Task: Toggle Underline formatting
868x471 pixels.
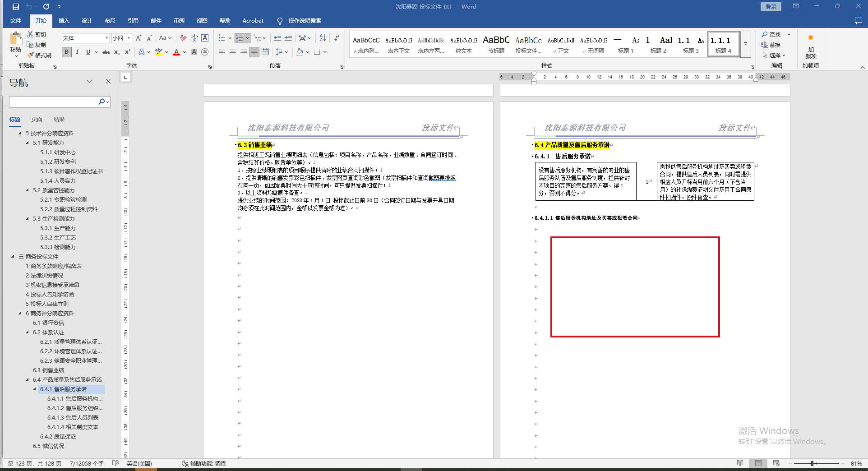Action: 88,52
